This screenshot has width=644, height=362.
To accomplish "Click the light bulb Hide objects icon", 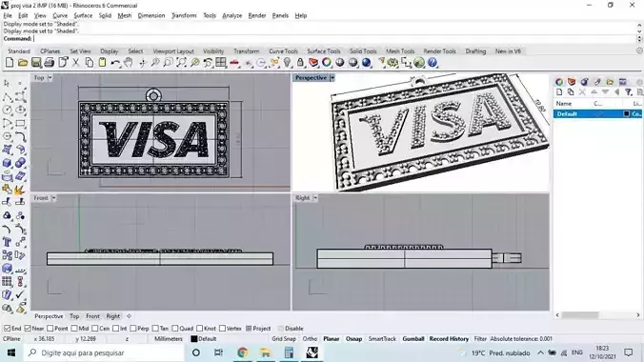I will (x=287, y=63).
